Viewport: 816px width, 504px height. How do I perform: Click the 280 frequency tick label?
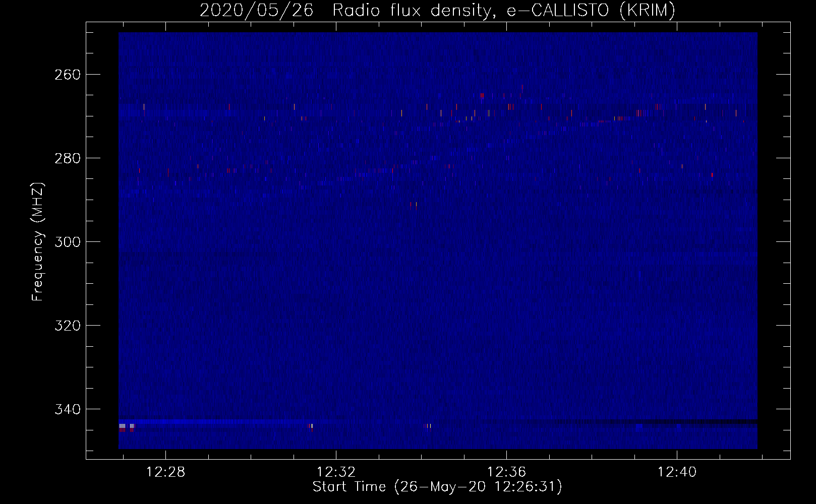(67, 158)
